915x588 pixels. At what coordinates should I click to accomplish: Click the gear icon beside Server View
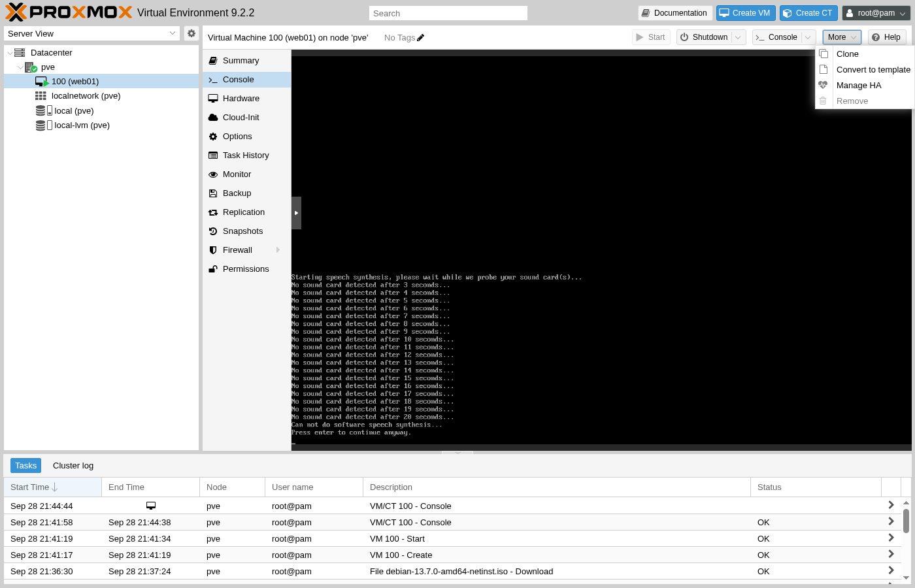coord(191,33)
